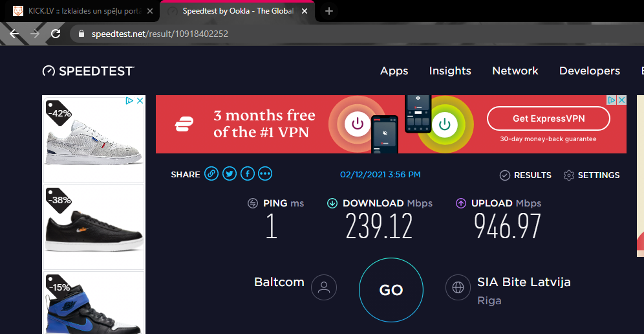The image size is (644, 334).
Task: Open the Insights menu
Action: [450, 71]
